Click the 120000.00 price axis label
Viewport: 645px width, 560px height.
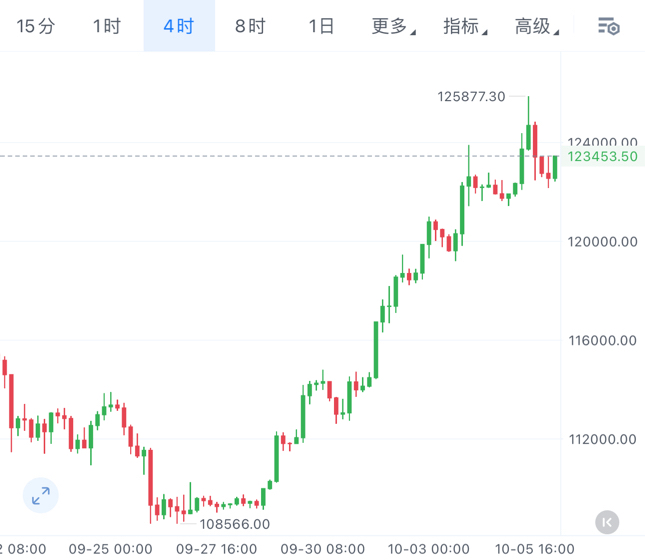click(601, 241)
